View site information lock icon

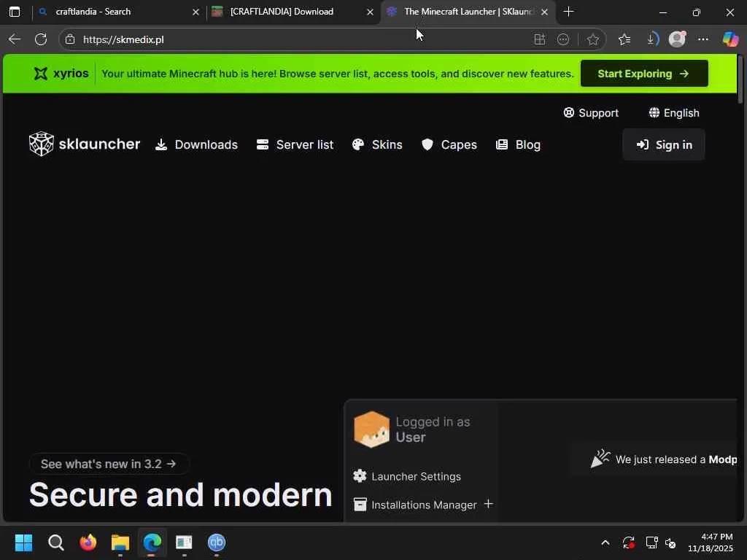tap(70, 39)
